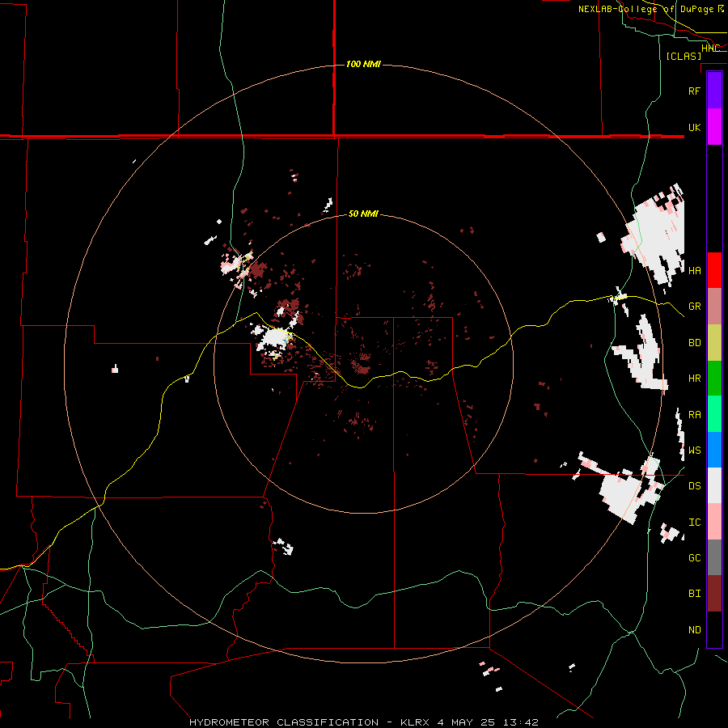728x728 pixels.
Task: Select the dusty pink GR legend swatch
Action: pyautogui.click(x=714, y=307)
